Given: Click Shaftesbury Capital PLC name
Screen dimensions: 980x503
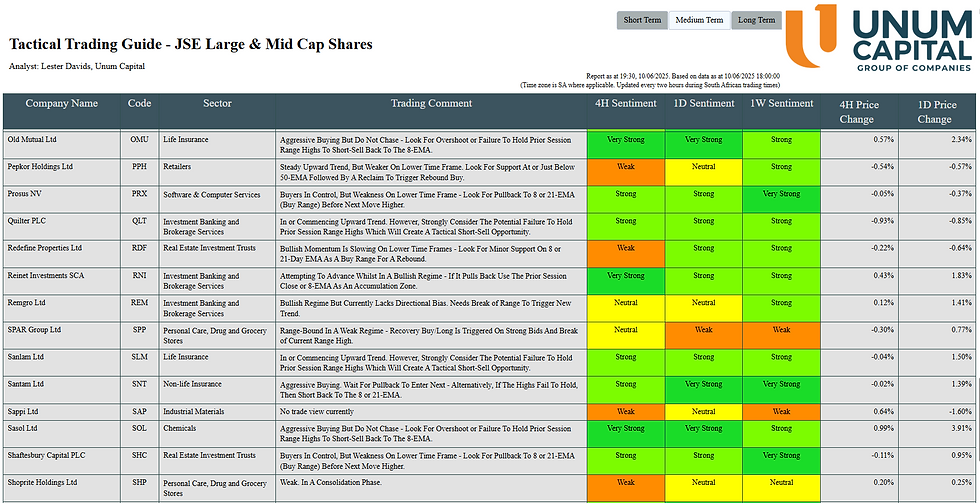Looking at the screenshot, I should click(46, 456).
